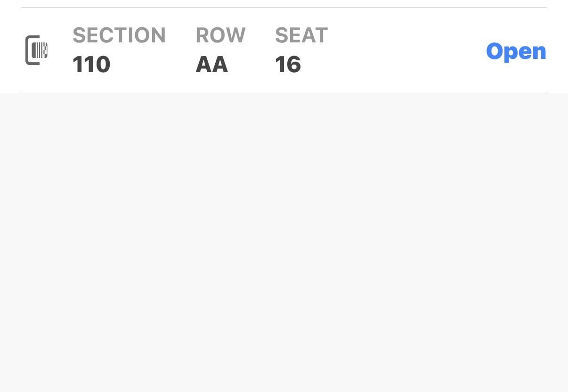Select the row value AA
The width and height of the screenshot is (568, 392).
[x=212, y=65]
